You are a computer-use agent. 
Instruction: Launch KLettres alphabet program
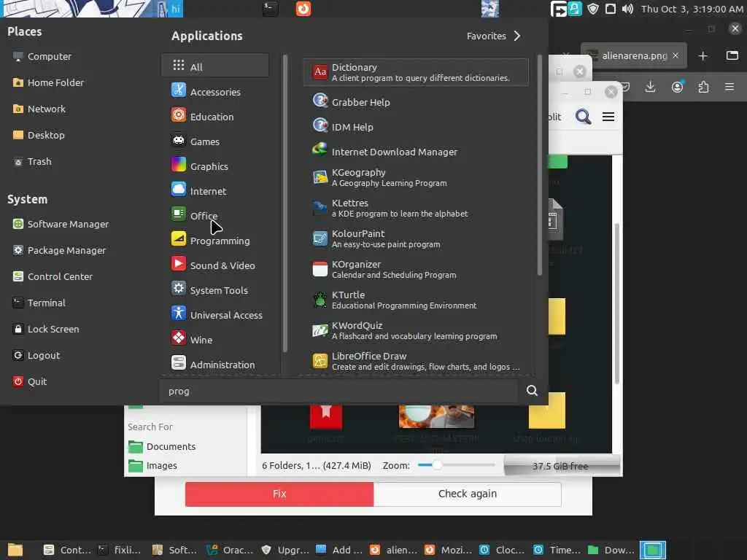(415, 208)
